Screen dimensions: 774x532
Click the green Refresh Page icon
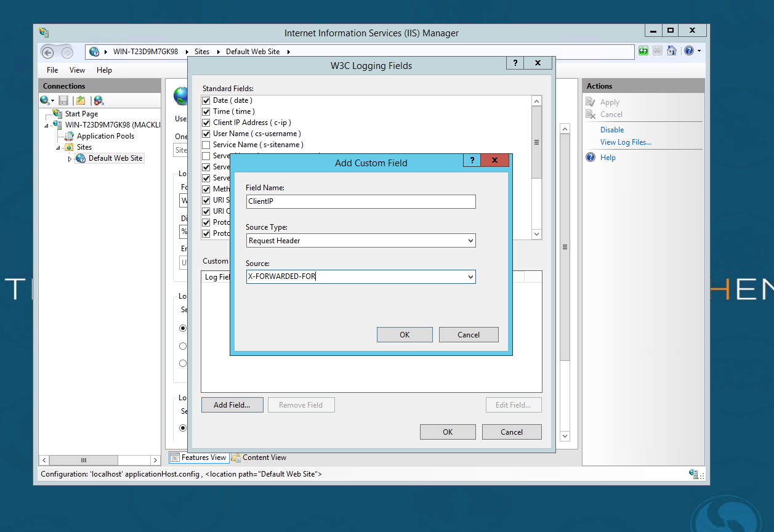pyautogui.click(x=643, y=51)
